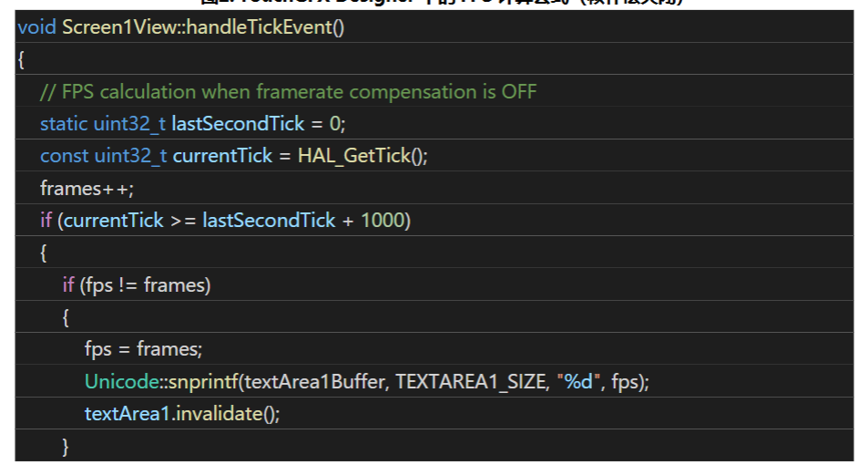Click the FPS calculation comment line
868x465 pixels.
[288, 92]
